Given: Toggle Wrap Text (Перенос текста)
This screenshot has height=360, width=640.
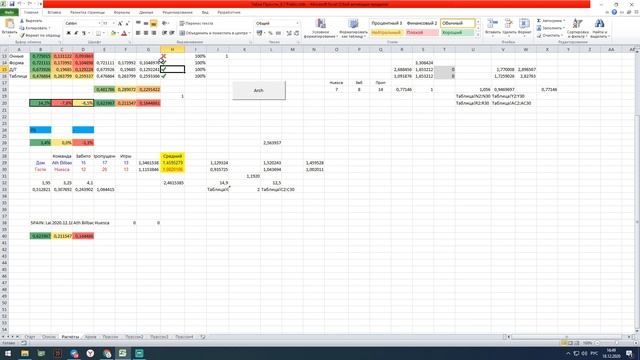Looking at the screenshot, I should (196, 24).
